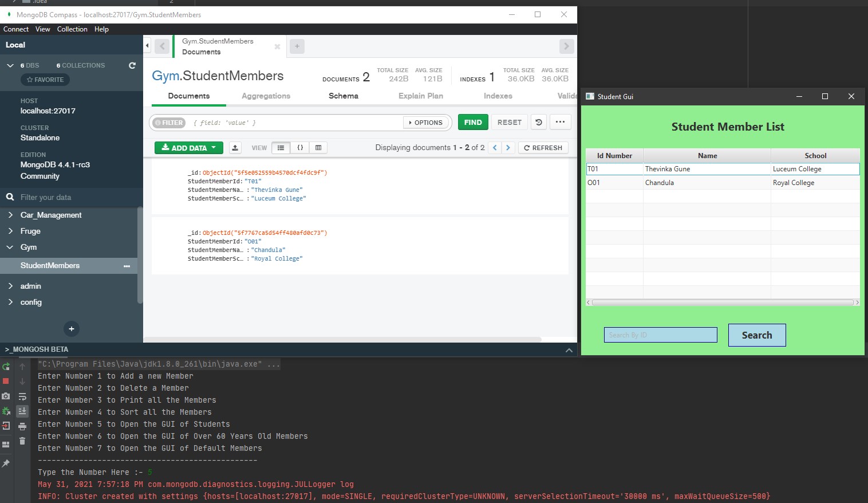This screenshot has width=868, height=503.
Task: Switch to the Indexes tab
Action: click(x=498, y=96)
